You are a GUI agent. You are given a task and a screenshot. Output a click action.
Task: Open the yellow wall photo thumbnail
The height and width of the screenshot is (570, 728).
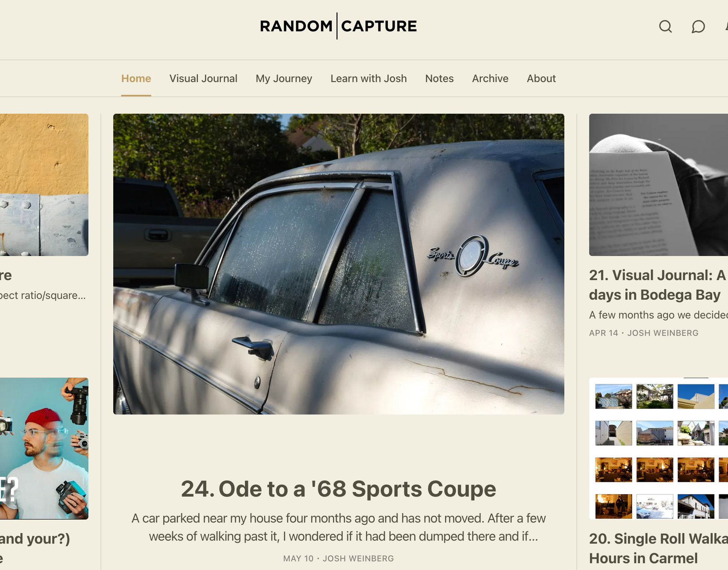click(x=44, y=185)
